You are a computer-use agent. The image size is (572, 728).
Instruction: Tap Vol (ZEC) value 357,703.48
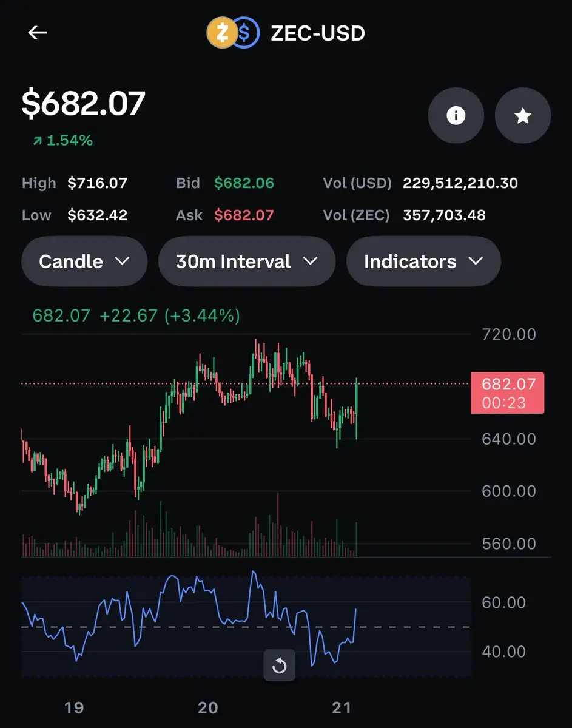pyautogui.click(x=444, y=215)
